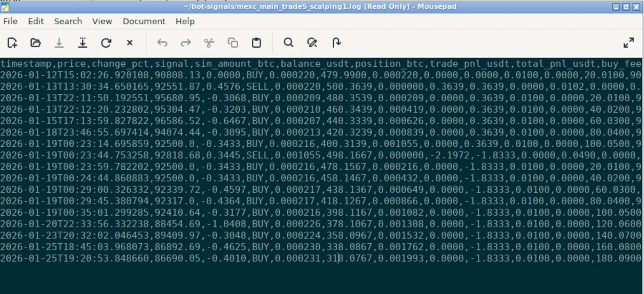Reload the document with the refresh icon
Image resolution: width=644 pixels, height=294 pixels.
click(106, 43)
